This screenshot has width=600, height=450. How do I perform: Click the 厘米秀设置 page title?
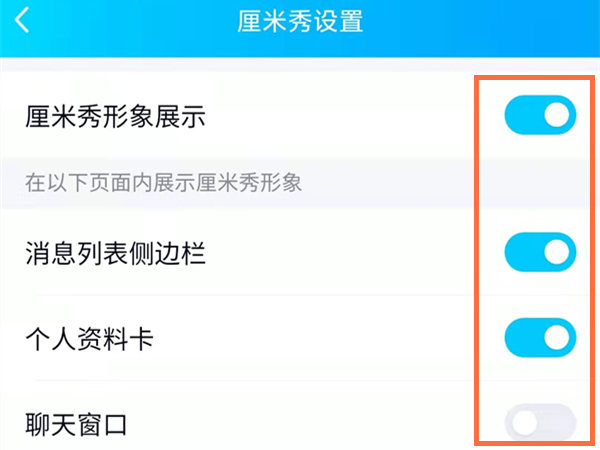(300, 21)
